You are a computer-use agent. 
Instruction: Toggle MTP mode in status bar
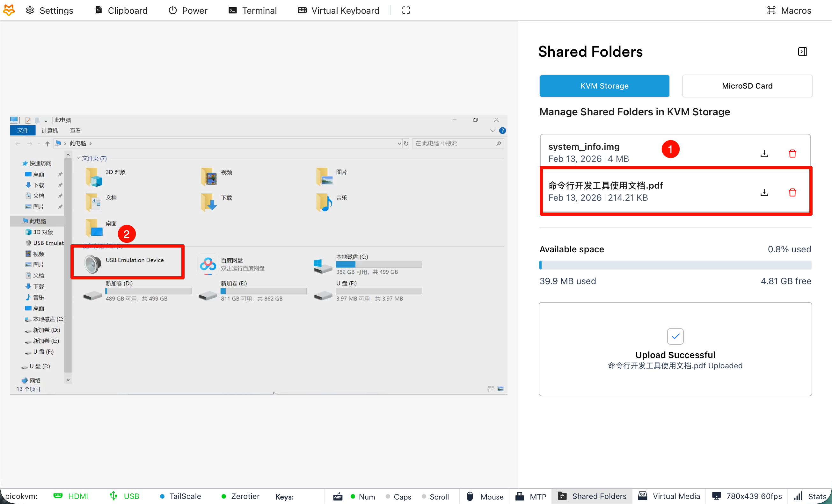[x=530, y=496]
